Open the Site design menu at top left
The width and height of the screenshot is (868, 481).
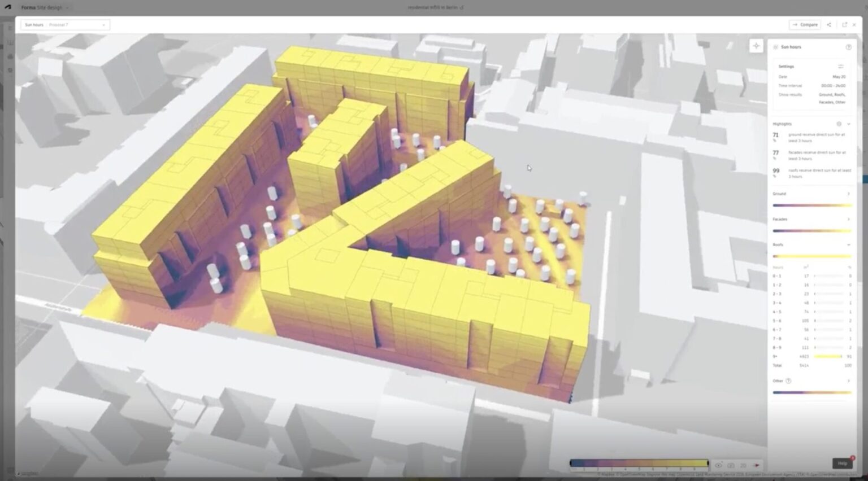click(50, 7)
